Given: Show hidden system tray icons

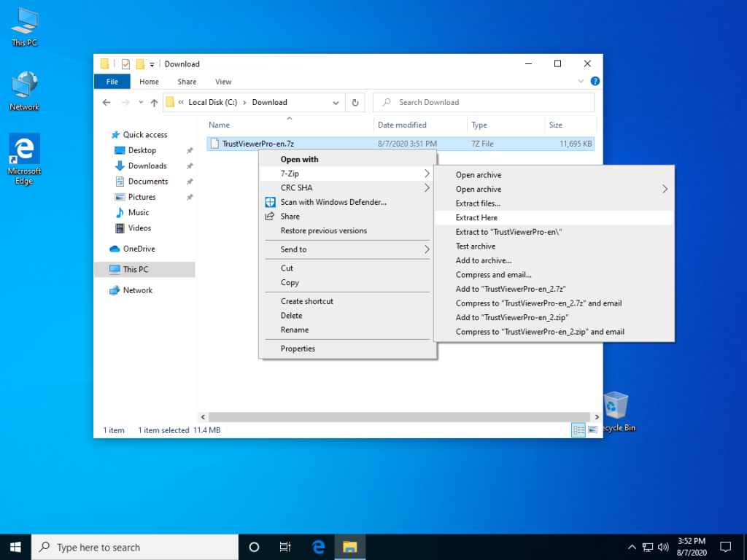Looking at the screenshot, I should [632, 547].
